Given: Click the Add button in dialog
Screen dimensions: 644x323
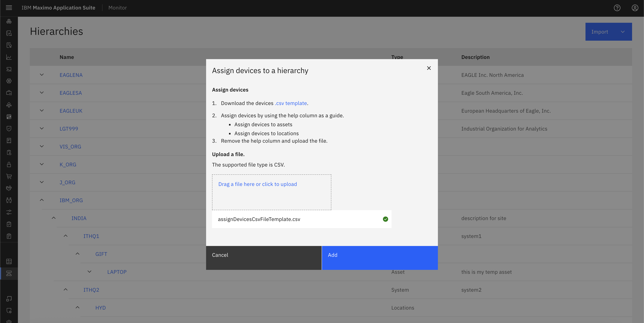Looking at the screenshot, I should point(380,258).
